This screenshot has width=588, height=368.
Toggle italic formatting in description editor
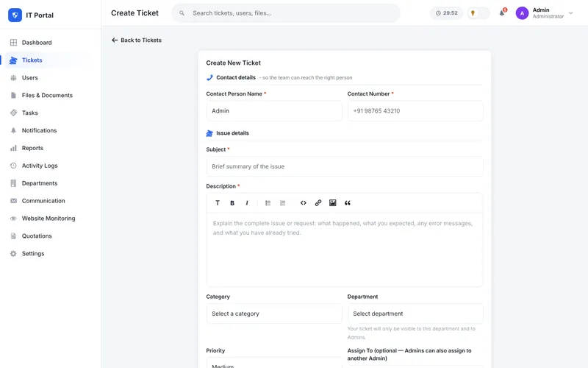pyautogui.click(x=247, y=203)
